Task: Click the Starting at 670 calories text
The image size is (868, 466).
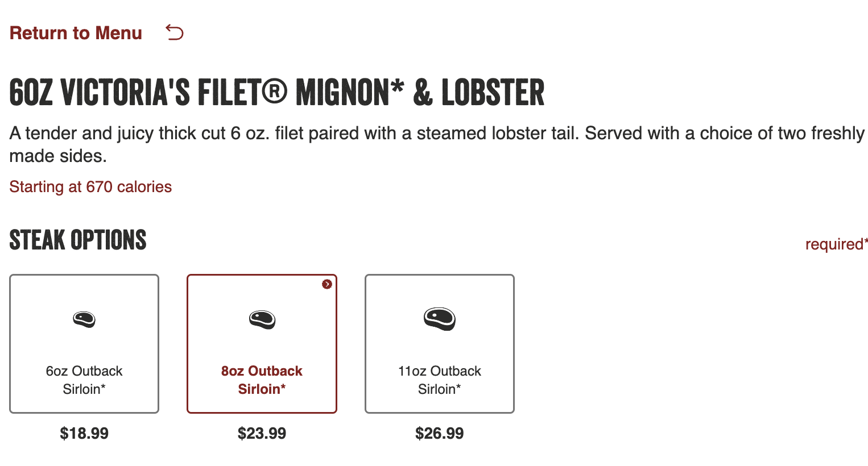Action: tap(90, 186)
